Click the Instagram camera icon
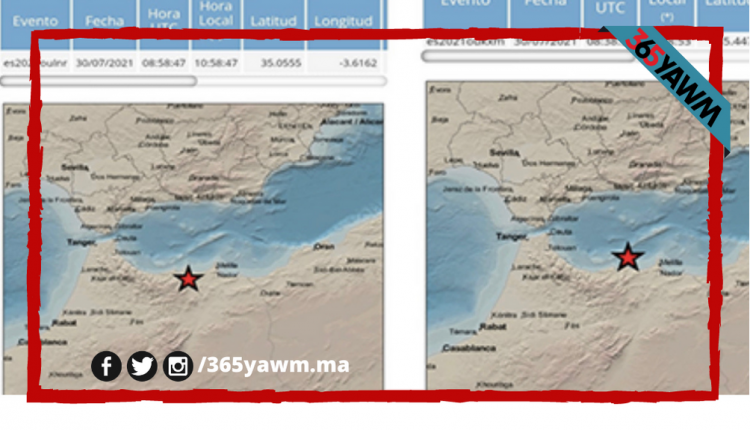The width and height of the screenshot is (750, 430). (178, 367)
